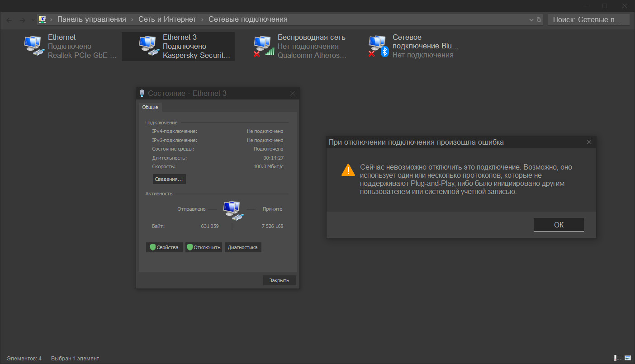
Task: Expand chevron after Сеть и Интернет breadcrumb
Action: (x=202, y=19)
